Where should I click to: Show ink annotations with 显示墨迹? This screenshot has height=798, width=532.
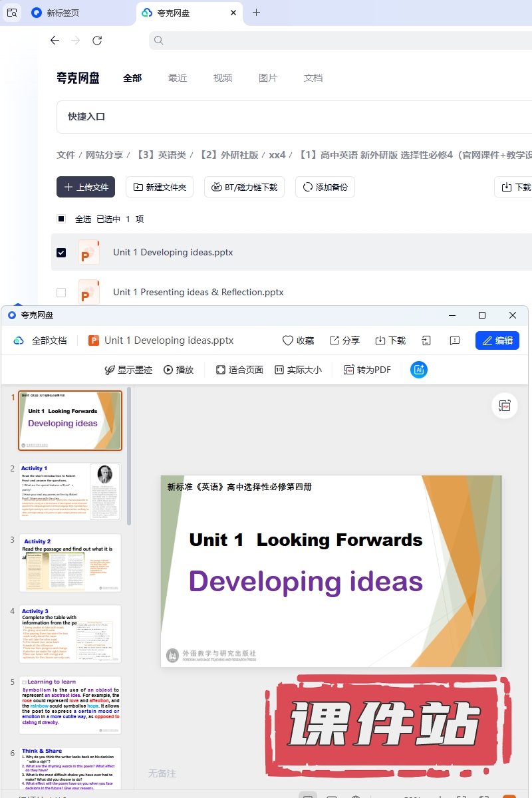click(x=128, y=370)
